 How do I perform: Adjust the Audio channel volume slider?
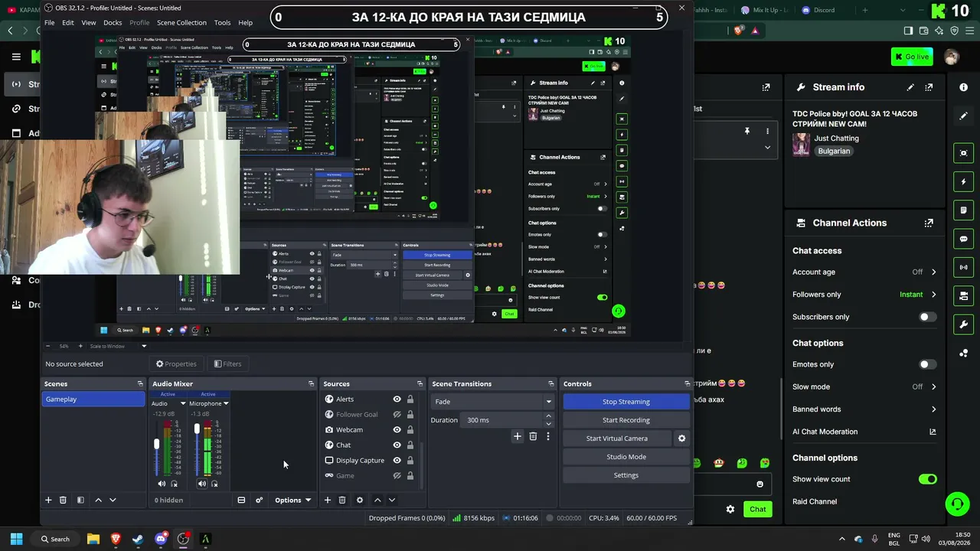(157, 445)
